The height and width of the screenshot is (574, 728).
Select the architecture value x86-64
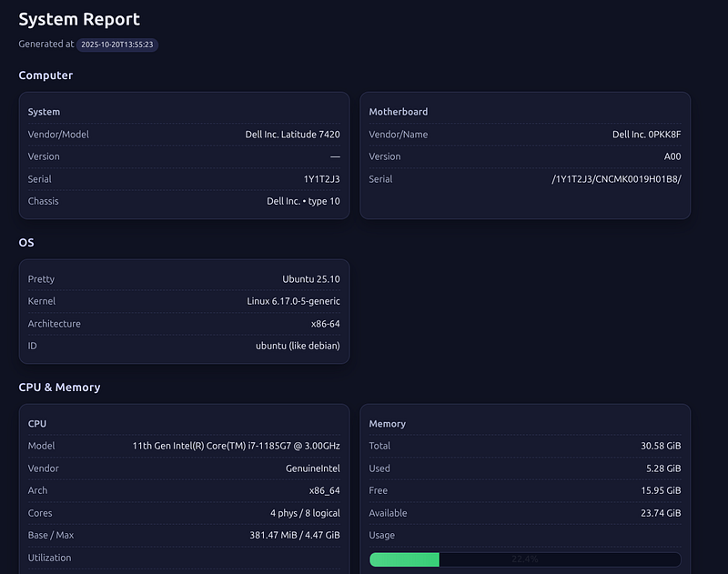pyautogui.click(x=326, y=324)
